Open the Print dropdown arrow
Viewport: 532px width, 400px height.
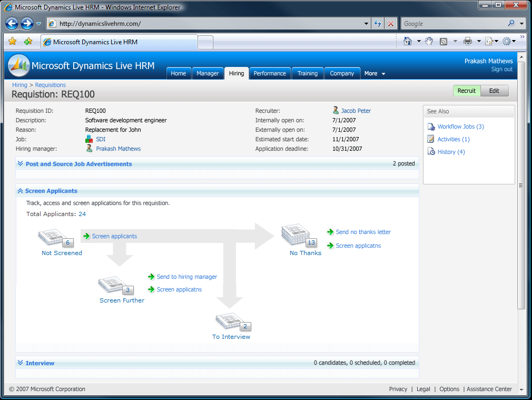[479, 42]
